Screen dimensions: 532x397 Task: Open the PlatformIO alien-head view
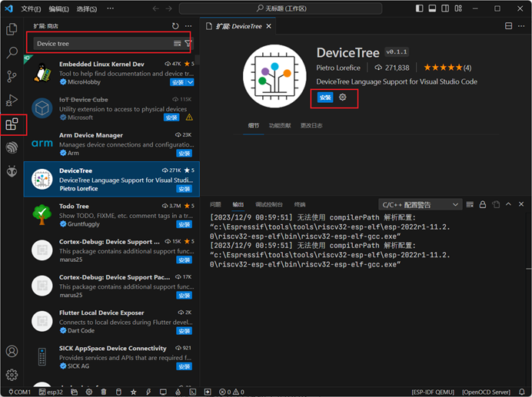[x=12, y=171]
